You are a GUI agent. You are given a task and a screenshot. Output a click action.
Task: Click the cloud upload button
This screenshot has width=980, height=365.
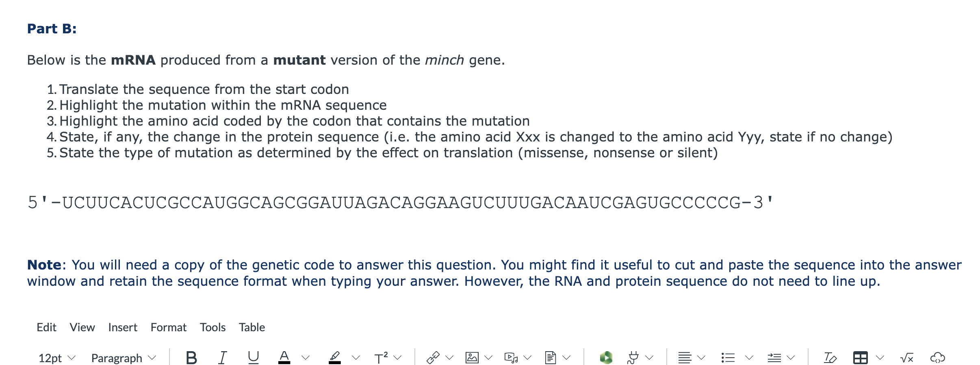[938, 358]
